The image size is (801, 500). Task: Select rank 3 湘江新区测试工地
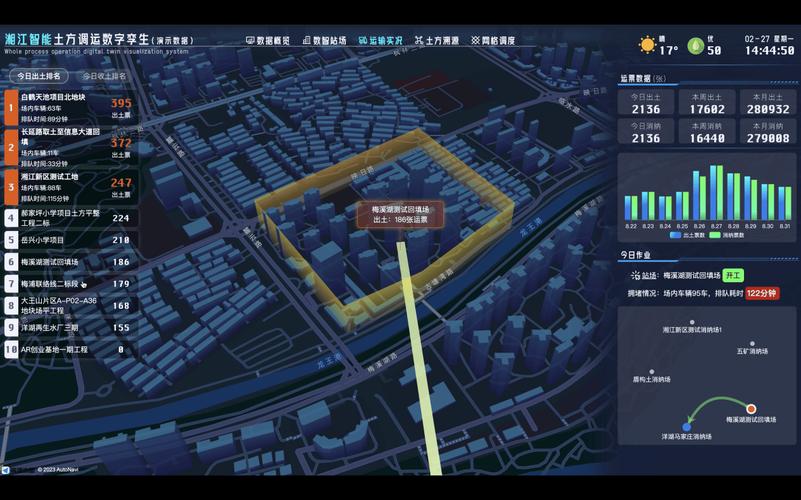tap(71, 187)
